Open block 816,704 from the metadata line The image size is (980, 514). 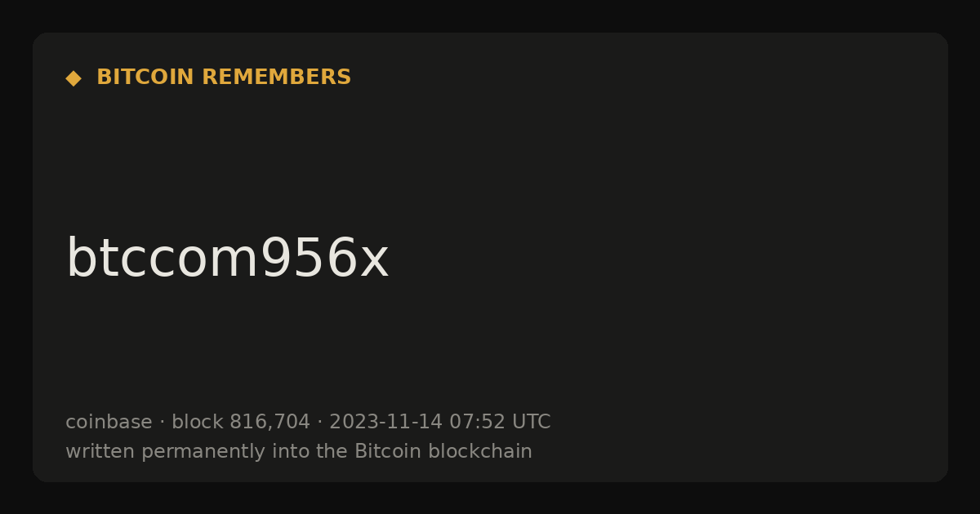click(x=241, y=422)
